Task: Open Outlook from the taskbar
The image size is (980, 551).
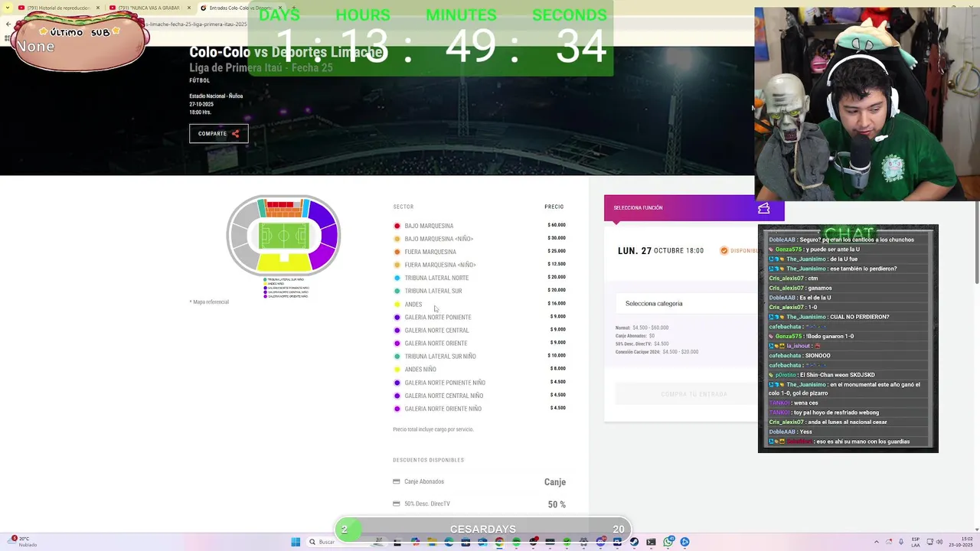Action: click(x=482, y=542)
